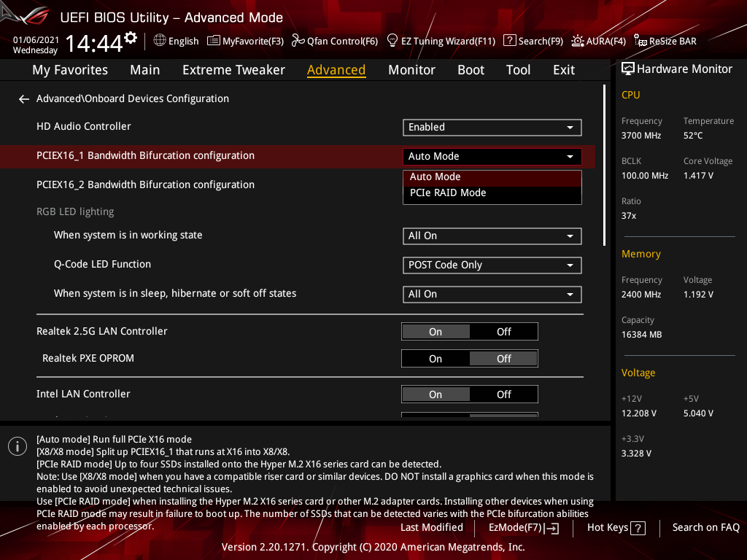Go to the Boot tab

(x=471, y=70)
